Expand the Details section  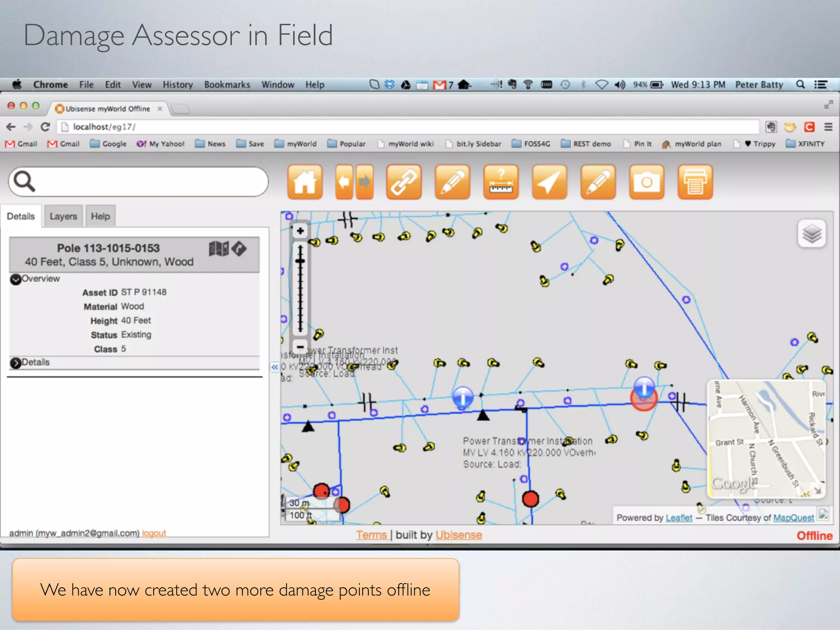16,363
